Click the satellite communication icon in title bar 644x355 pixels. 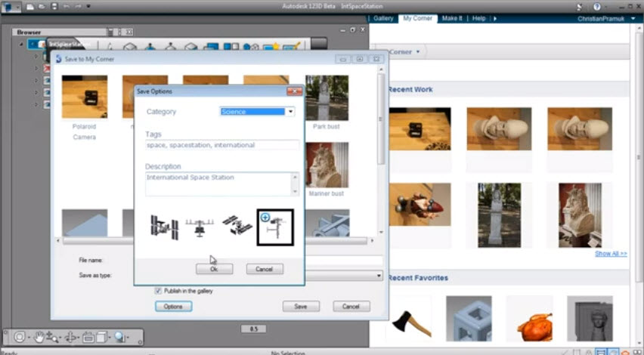580,7
